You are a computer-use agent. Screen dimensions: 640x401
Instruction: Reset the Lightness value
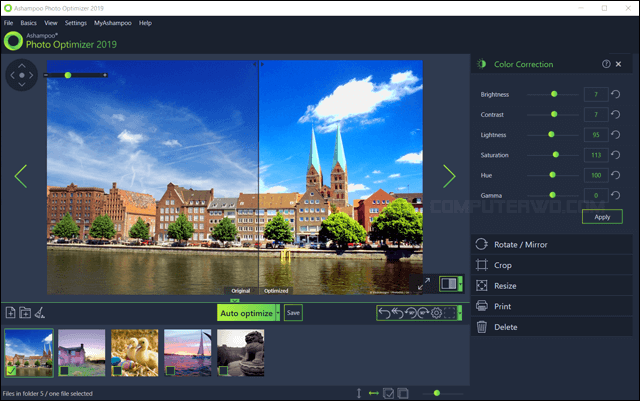616,135
